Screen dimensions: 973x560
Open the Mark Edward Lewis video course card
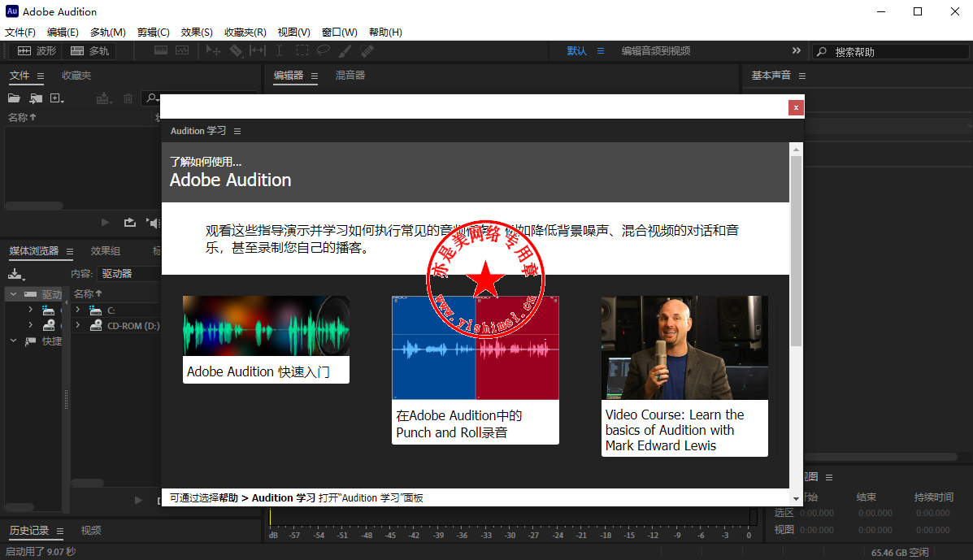click(x=684, y=376)
